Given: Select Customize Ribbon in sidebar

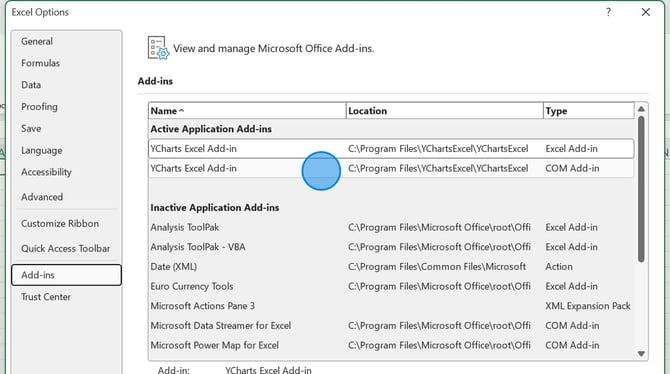Looking at the screenshot, I should pyautogui.click(x=66, y=224).
